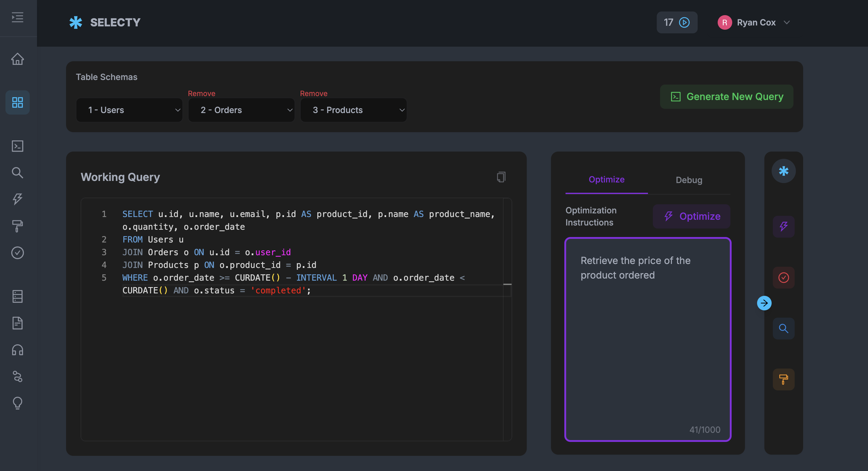Toggle the sidebar collapse menu icon
Viewport: 868px width, 471px height.
pos(18,17)
